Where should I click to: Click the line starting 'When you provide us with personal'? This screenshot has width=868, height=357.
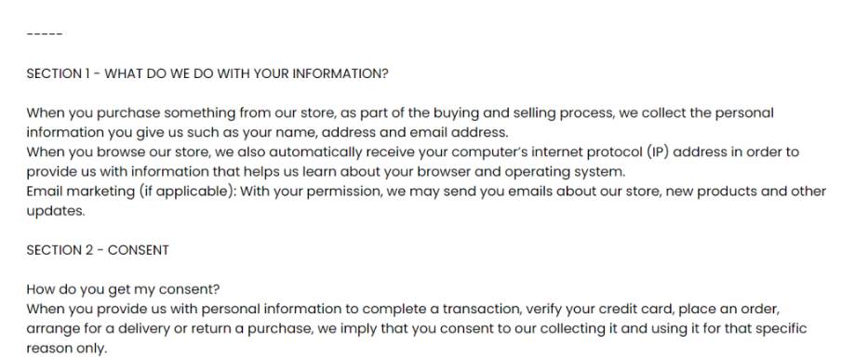[403, 309]
